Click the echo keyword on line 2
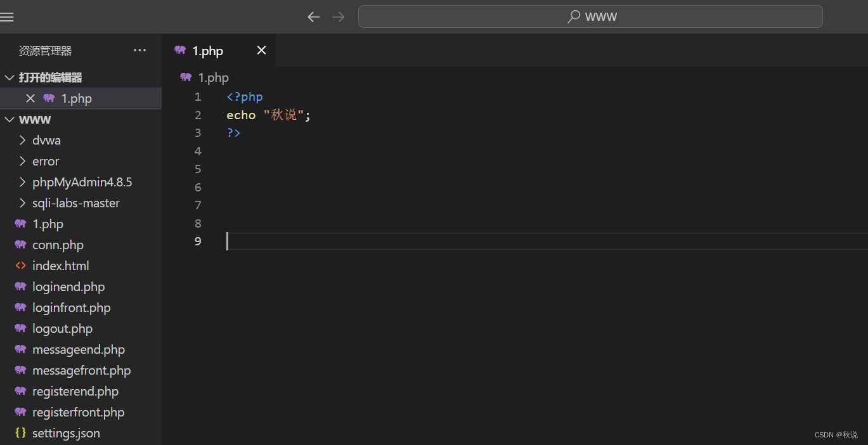The height and width of the screenshot is (445, 868). [x=241, y=115]
